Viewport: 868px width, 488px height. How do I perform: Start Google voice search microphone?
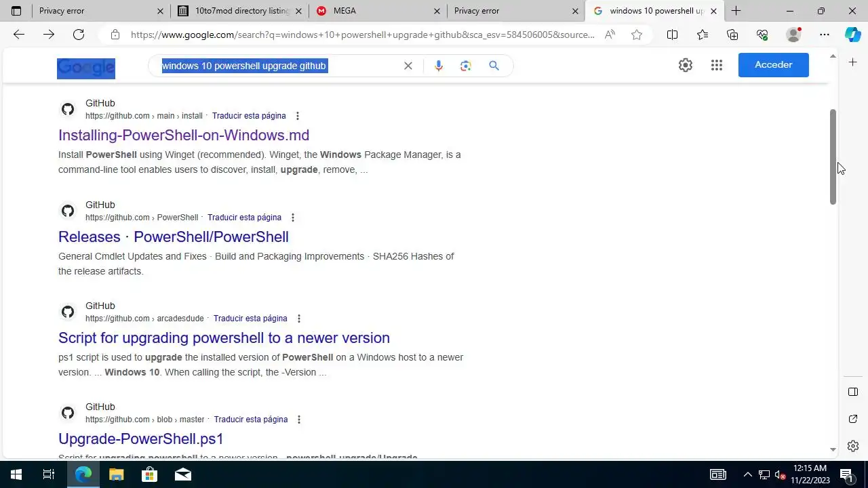pyautogui.click(x=439, y=66)
